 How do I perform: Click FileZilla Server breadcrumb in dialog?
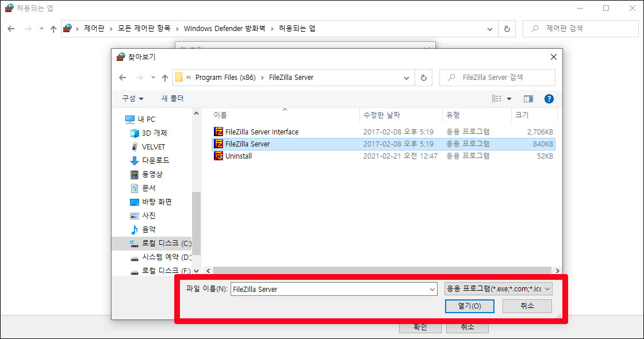click(291, 78)
